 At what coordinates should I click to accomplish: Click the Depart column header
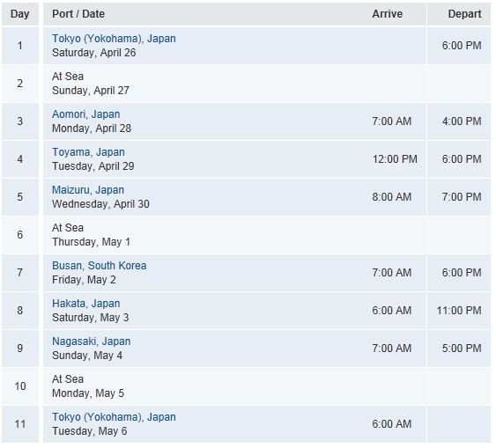coord(464,14)
